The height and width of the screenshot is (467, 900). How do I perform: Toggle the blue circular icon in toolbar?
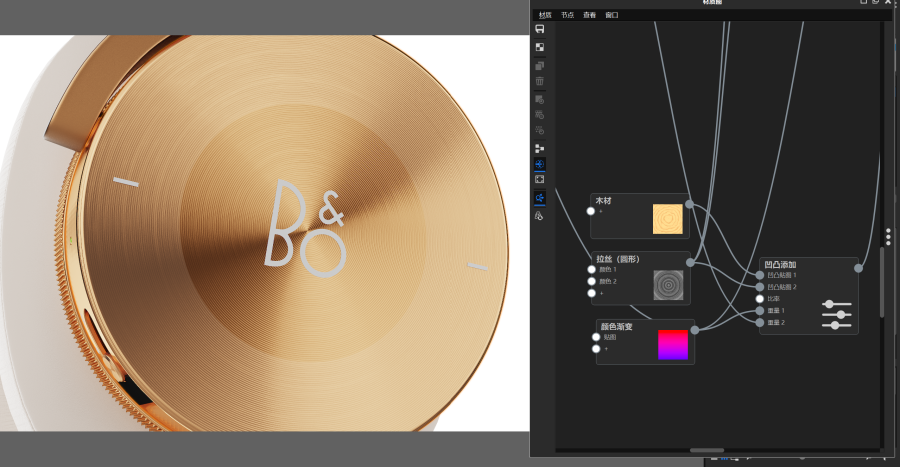[540, 164]
